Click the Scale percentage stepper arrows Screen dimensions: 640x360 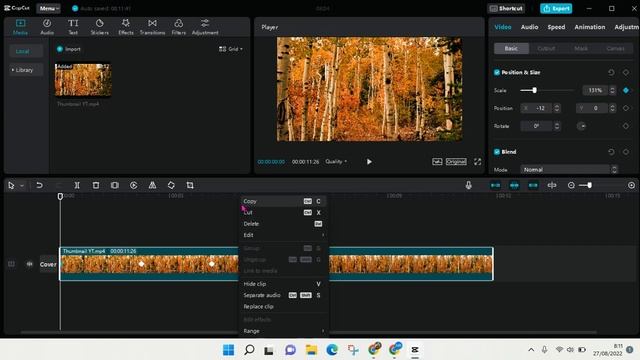pyautogui.click(x=612, y=90)
